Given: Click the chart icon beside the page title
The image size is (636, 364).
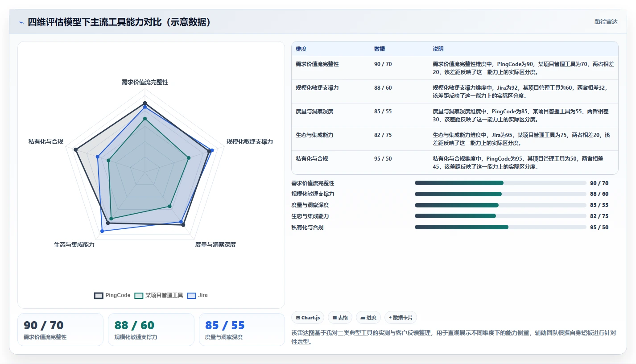Looking at the screenshot, I should pos(21,22).
